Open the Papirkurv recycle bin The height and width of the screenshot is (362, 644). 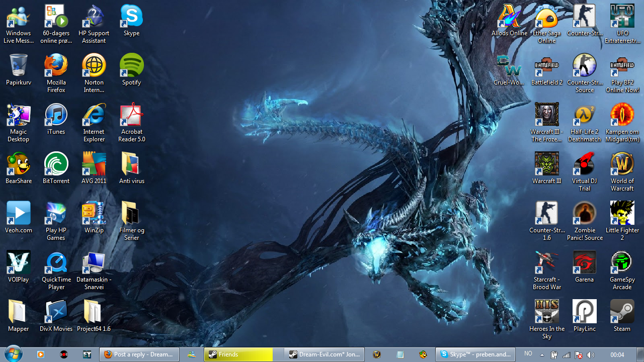tap(19, 66)
